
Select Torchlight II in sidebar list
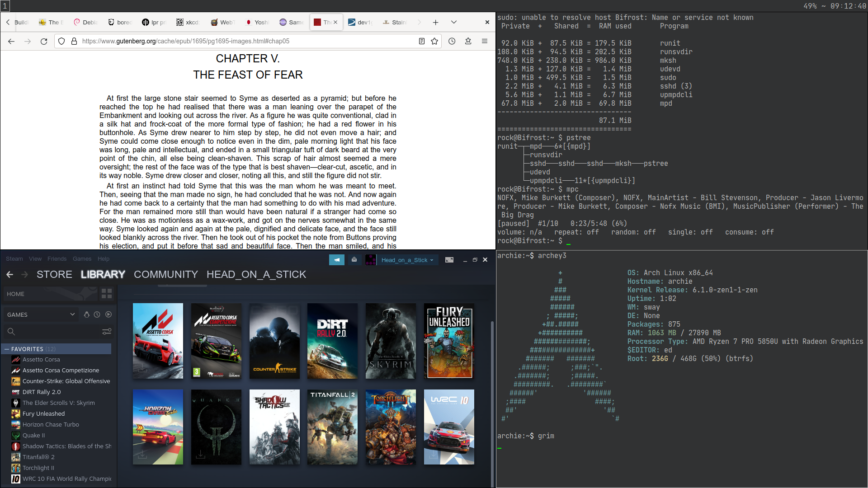click(38, 468)
